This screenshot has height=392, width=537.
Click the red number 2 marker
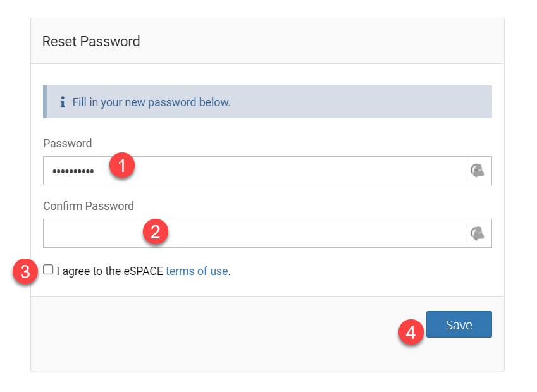click(155, 231)
